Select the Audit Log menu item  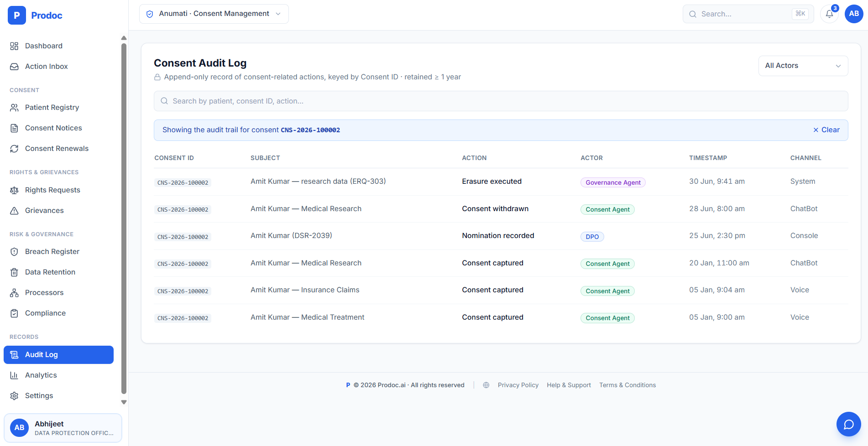click(58, 355)
